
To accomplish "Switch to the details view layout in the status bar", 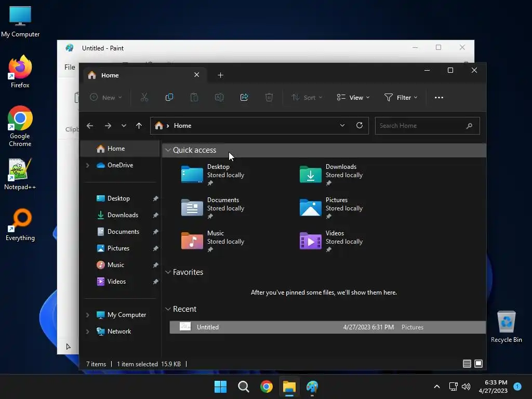I will 467,364.
